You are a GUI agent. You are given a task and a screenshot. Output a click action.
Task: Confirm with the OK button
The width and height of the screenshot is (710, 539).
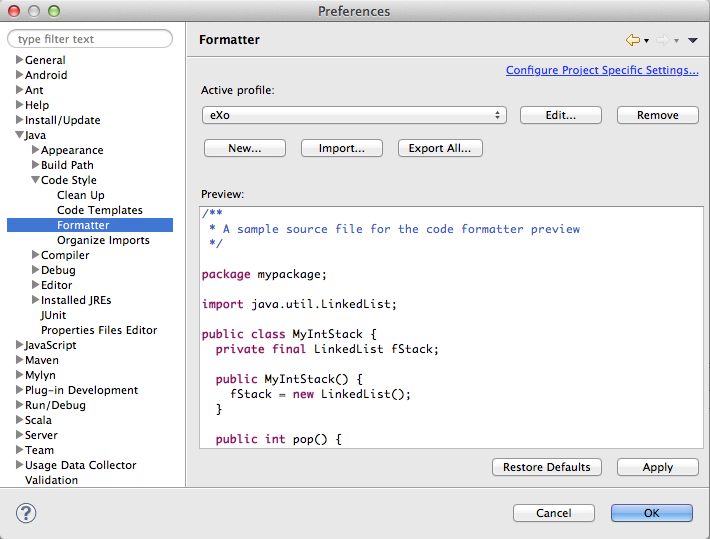[652, 513]
